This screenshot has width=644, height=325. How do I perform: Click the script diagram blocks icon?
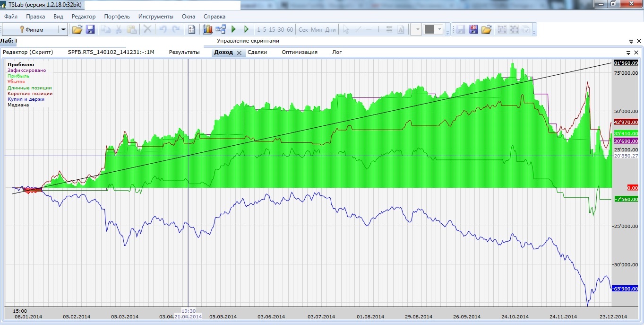[221, 29]
